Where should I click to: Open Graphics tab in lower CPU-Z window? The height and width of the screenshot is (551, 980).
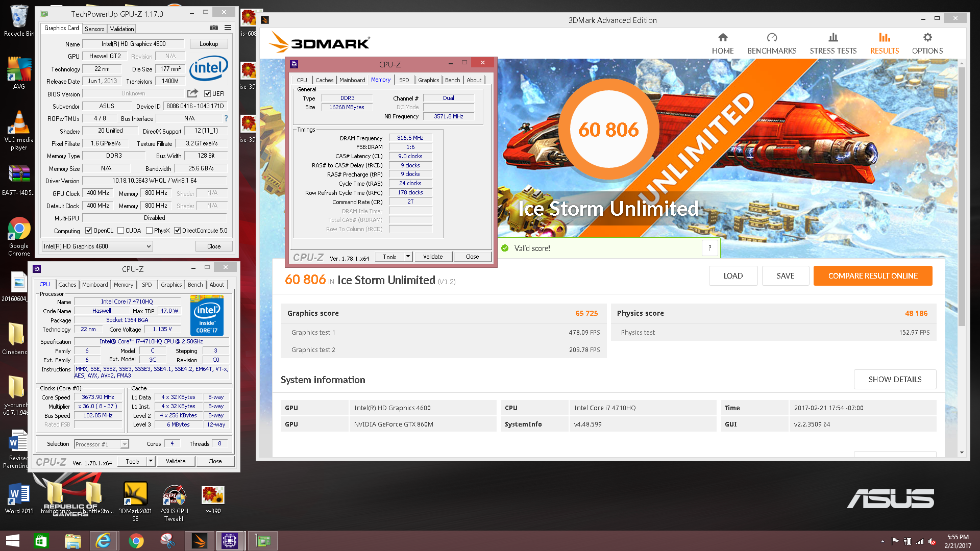pyautogui.click(x=171, y=285)
